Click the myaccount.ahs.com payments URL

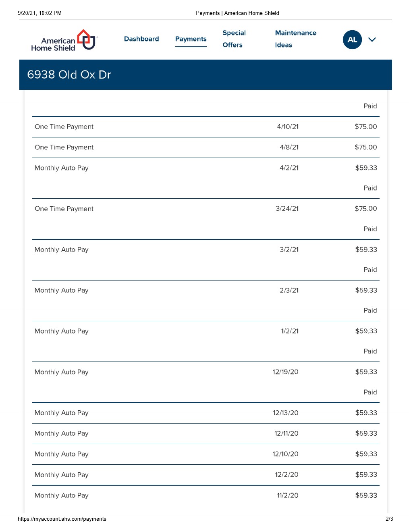tap(62, 519)
